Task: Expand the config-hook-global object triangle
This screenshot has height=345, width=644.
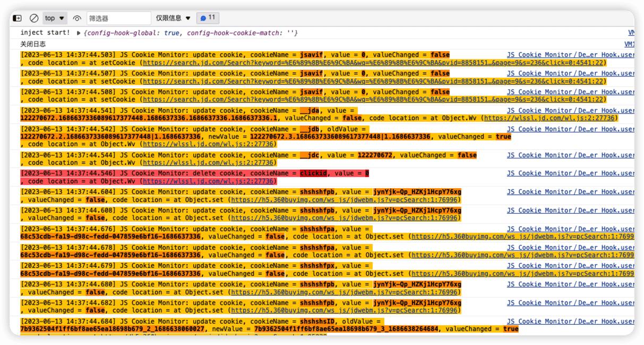Action: point(79,33)
